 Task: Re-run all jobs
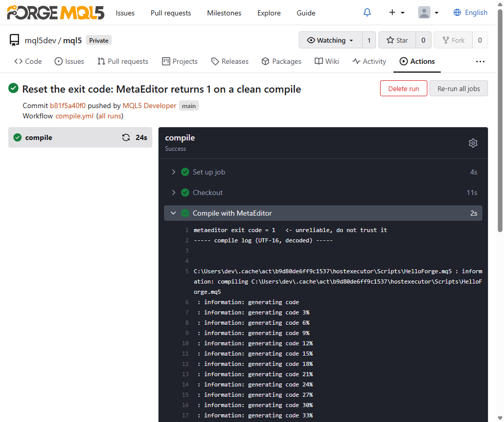pyautogui.click(x=459, y=89)
